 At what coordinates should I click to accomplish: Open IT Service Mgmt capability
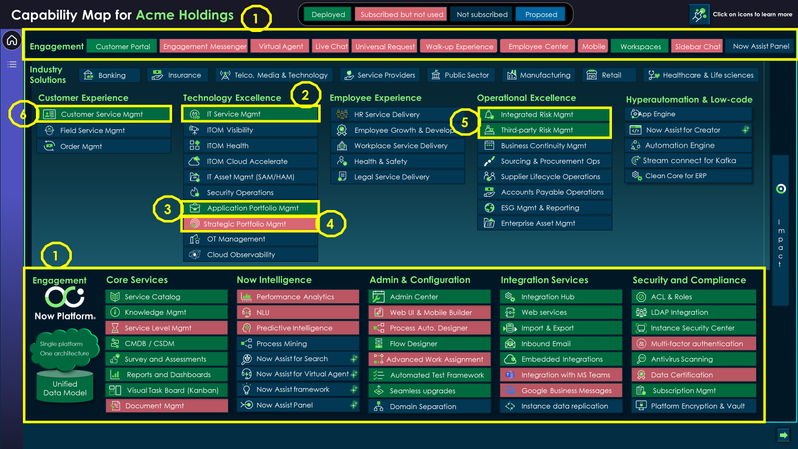251,114
